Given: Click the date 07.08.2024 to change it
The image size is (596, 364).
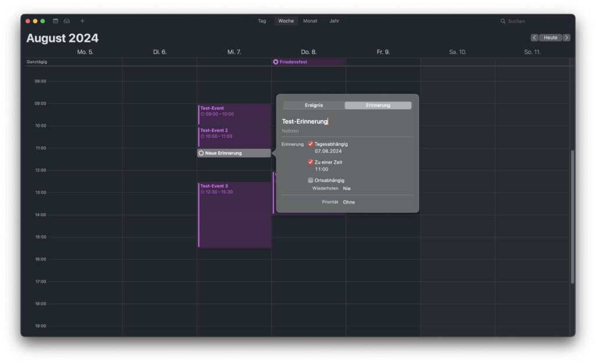Looking at the screenshot, I should 328,151.
